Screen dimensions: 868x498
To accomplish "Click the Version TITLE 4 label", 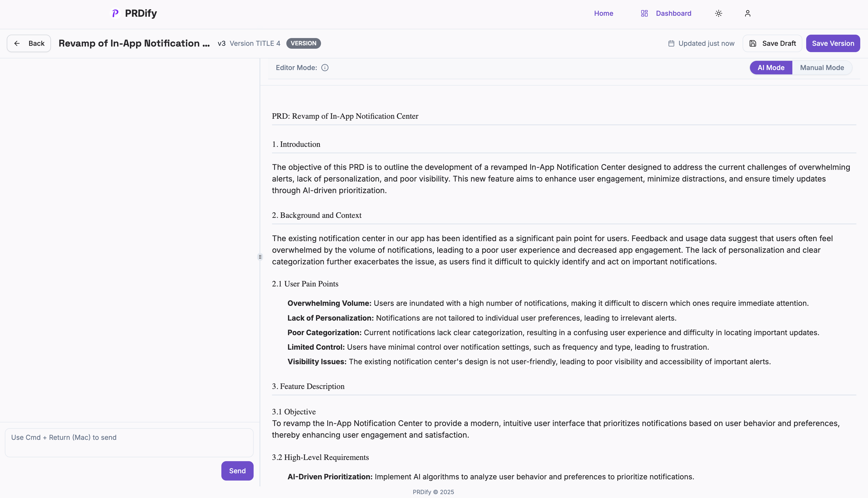I will click(x=255, y=43).
